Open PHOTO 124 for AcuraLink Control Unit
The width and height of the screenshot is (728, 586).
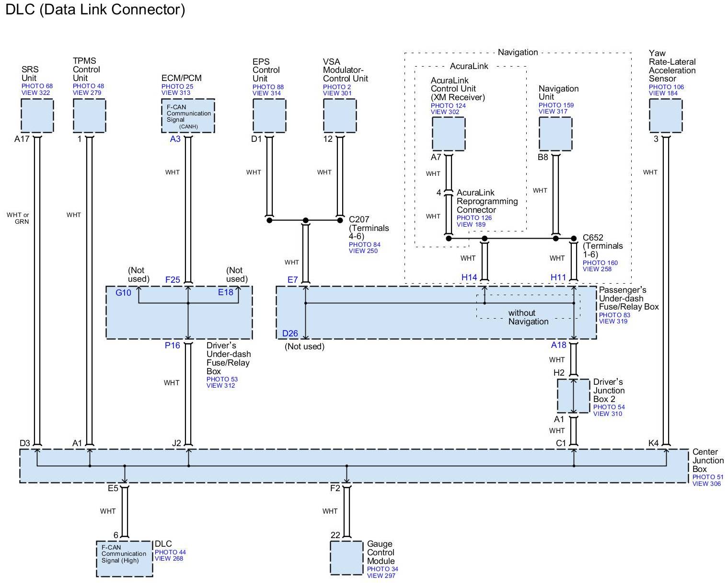[448, 106]
